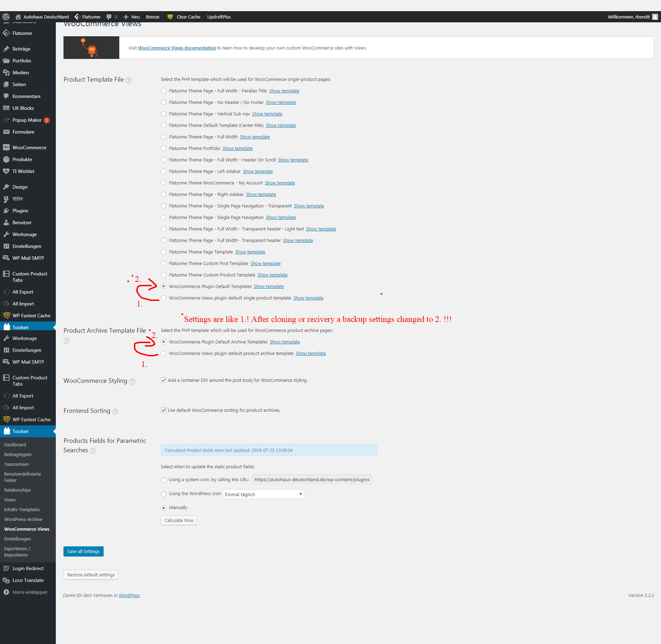Click the Produkte box icon
This screenshot has width=661, height=644.
6,159
